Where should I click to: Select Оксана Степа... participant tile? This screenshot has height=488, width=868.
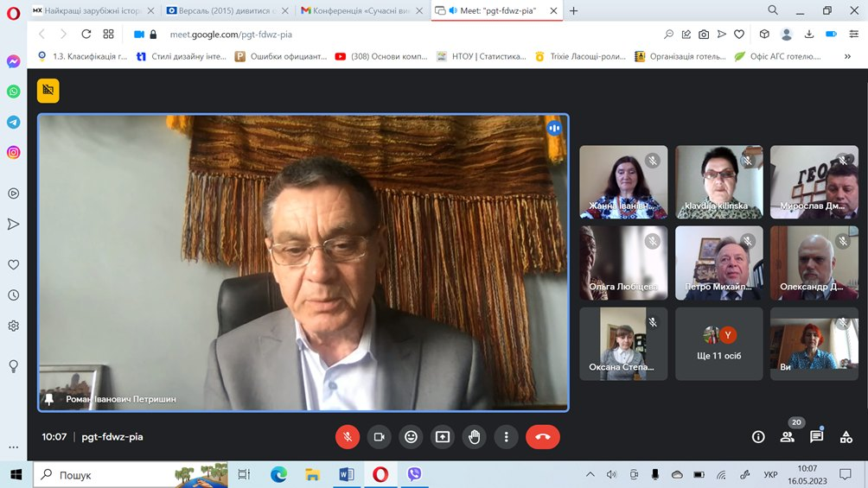[x=623, y=344]
